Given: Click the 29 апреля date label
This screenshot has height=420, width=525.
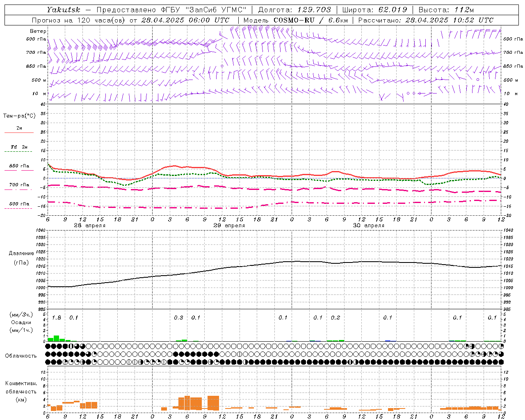Looking at the screenshot, I should click(x=229, y=226).
